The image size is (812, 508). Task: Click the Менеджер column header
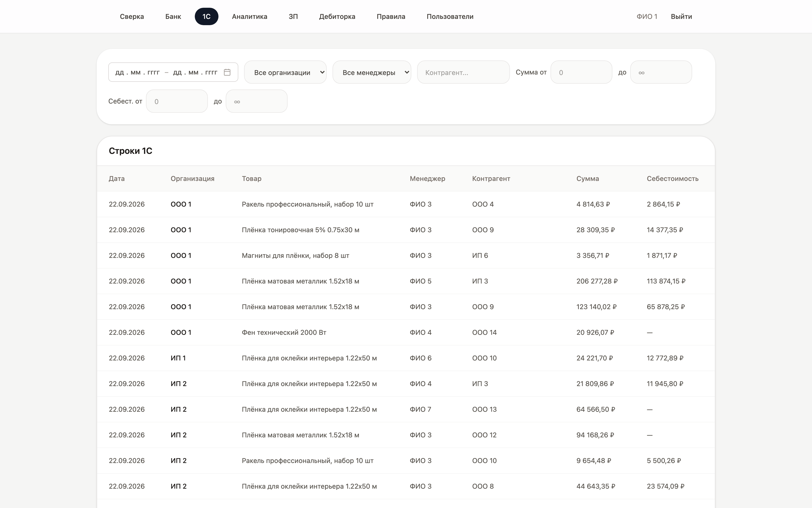pos(428,179)
